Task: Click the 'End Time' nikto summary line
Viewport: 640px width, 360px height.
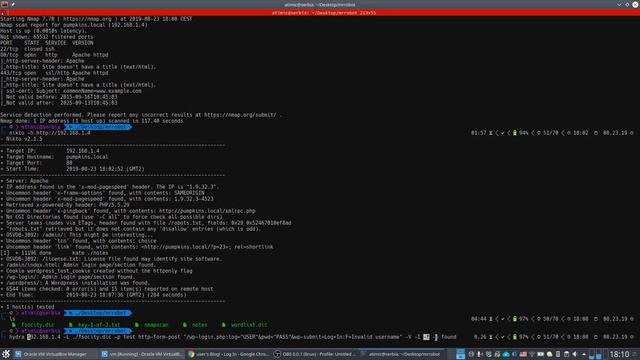Action: tap(93, 295)
